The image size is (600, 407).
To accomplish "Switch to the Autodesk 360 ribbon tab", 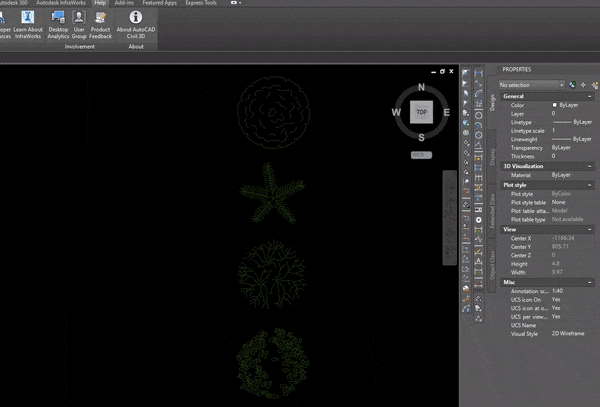I will coord(14,3).
